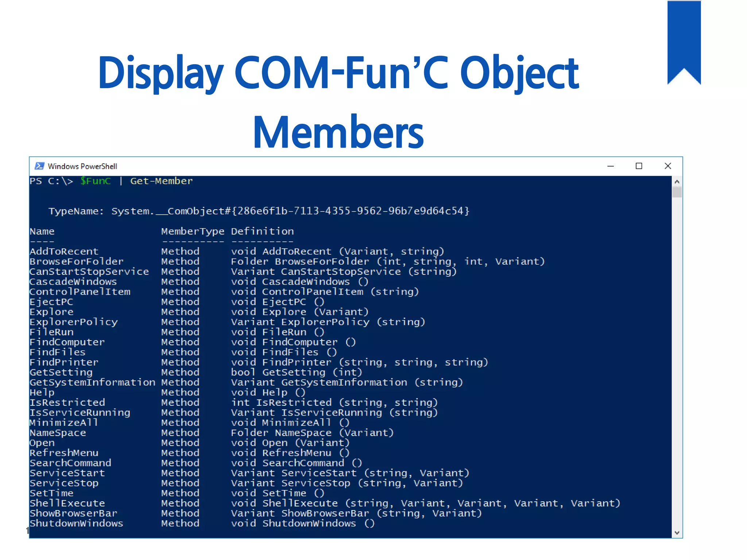Click the void MinimizeAll () definition
The height and width of the screenshot is (560, 747).
290,423
